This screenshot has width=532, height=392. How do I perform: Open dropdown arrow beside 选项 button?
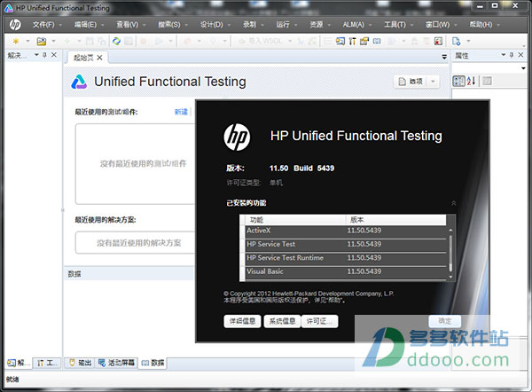(x=433, y=82)
